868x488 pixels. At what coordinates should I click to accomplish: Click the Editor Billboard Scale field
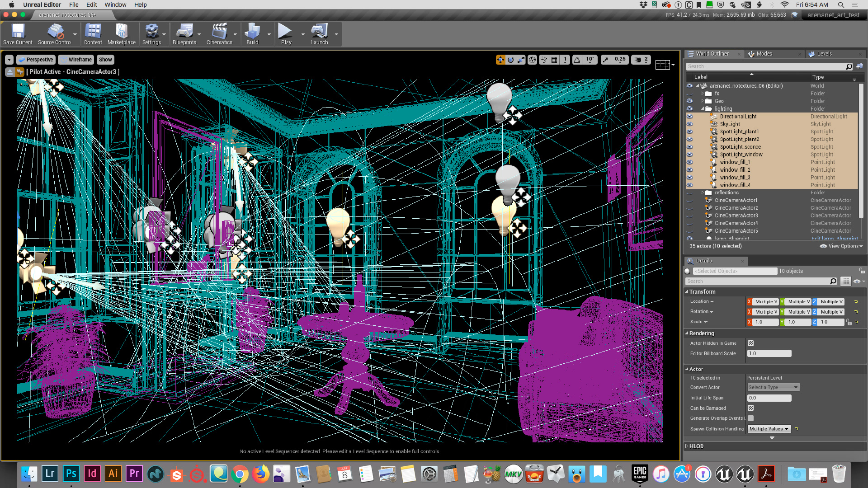pyautogui.click(x=769, y=353)
